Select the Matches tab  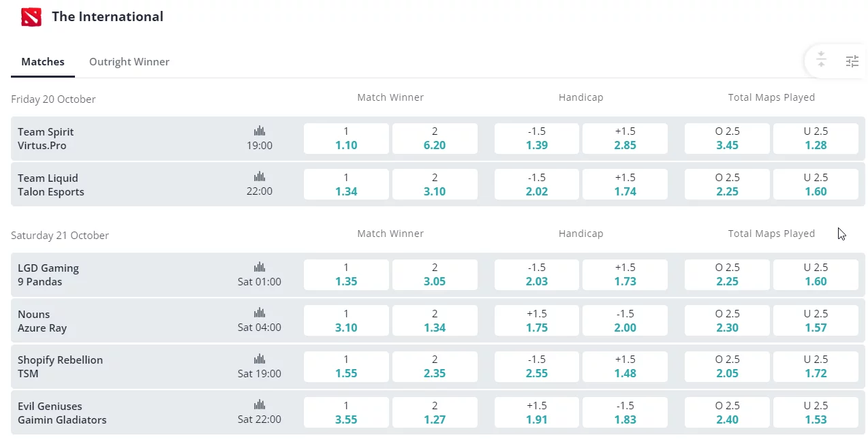coord(43,62)
